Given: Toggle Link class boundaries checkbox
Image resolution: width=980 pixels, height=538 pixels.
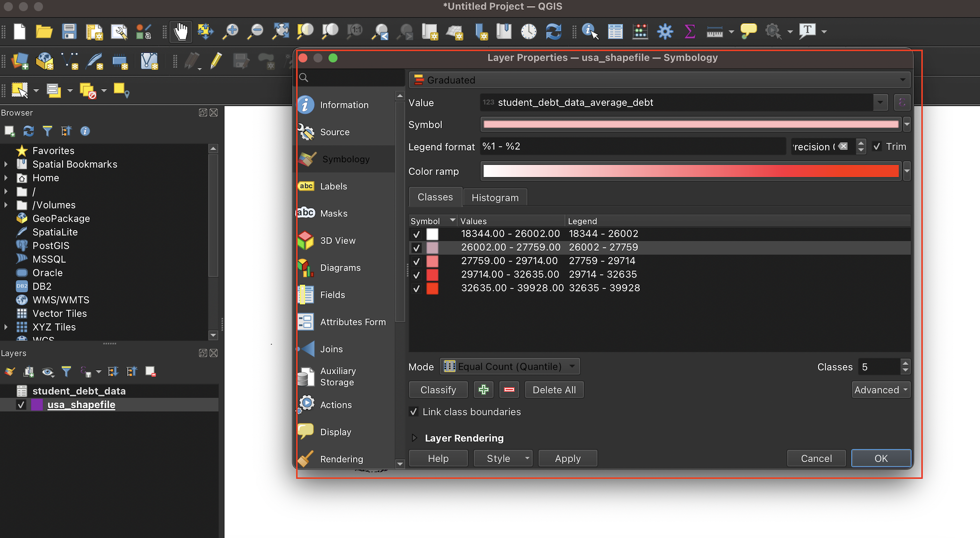Looking at the screenshot, I should tap(413, 412).
